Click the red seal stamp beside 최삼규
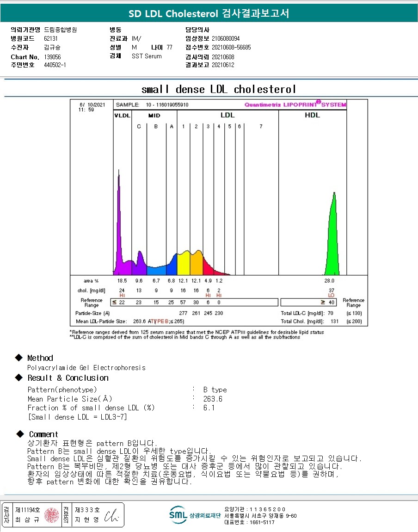The height and width of the screenshot is (532, 418). point(52,515)
